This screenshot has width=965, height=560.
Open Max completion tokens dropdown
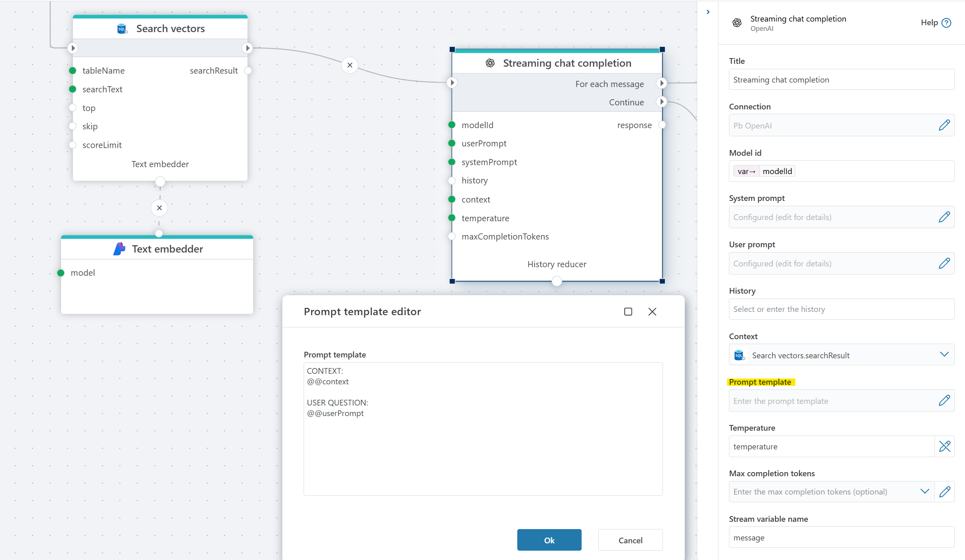coord(924,492)
